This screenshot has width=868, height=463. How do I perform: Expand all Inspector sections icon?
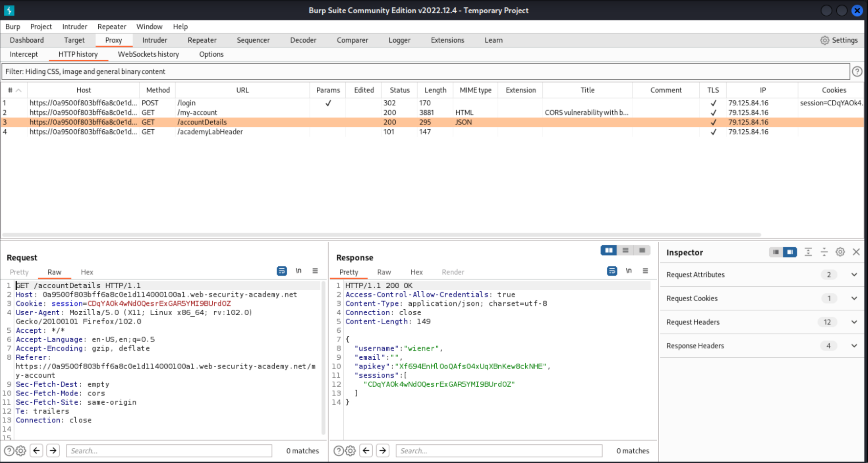coord(808,252)
